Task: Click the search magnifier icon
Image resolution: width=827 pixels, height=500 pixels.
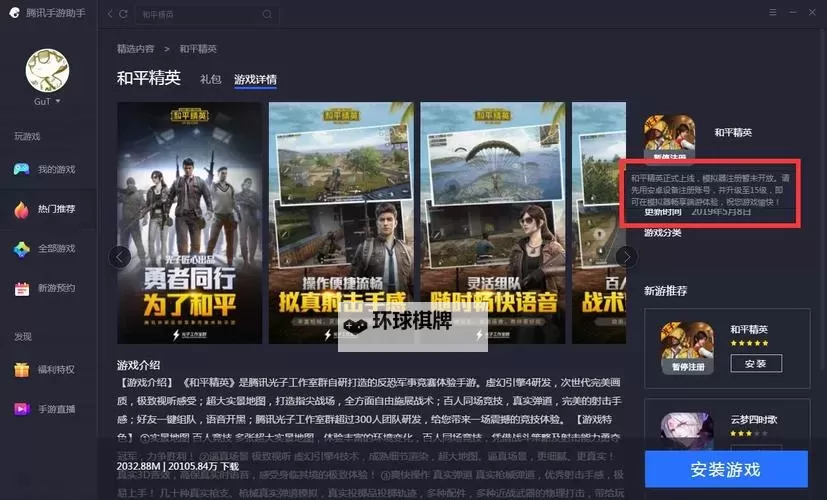Action: point(267,14)
